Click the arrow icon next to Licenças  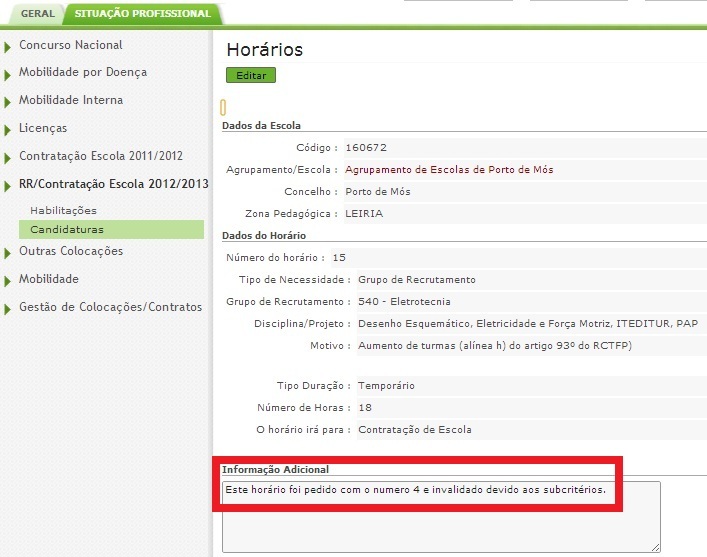click(8, 129)
